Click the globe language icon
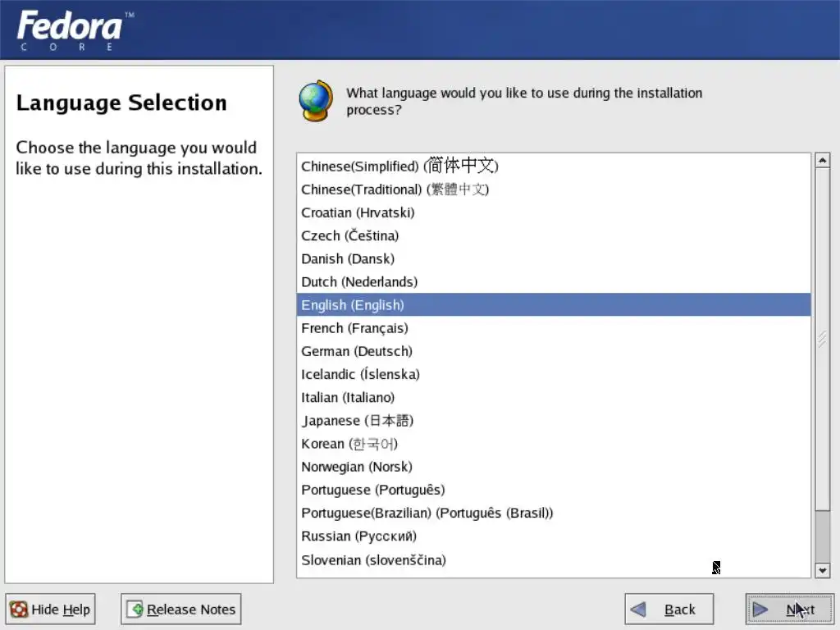Screen dimensions: 840x630 click(316, 101)
